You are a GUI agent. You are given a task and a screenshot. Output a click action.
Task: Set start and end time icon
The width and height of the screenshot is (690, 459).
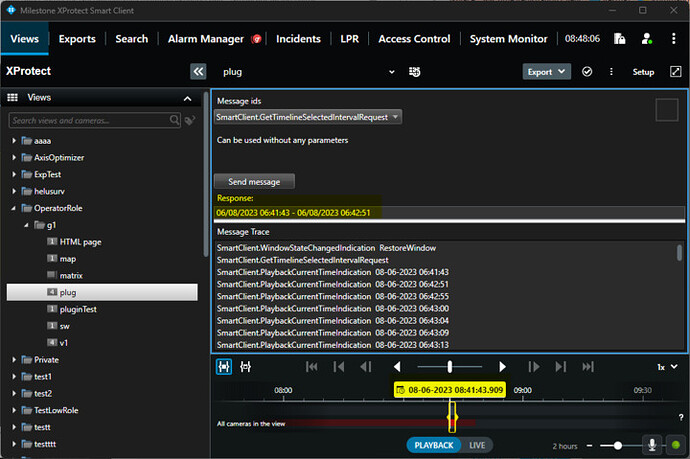coord(246,367)
